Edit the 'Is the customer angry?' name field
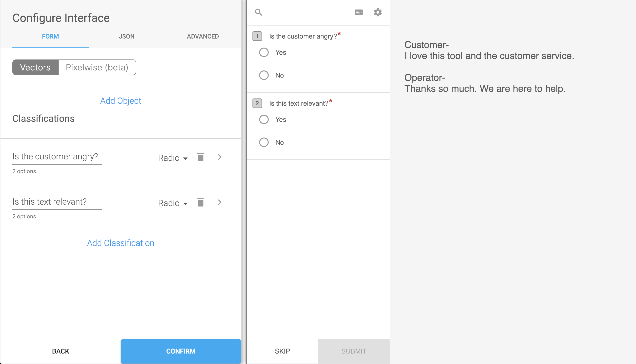 [57, 157]
